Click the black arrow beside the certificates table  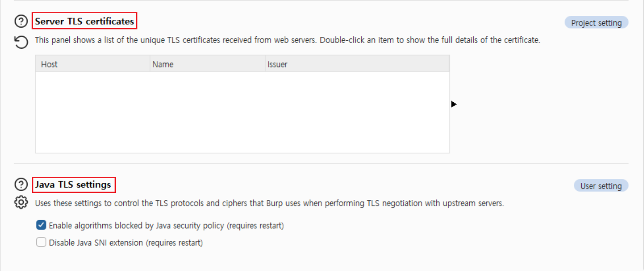click(454, 104)
